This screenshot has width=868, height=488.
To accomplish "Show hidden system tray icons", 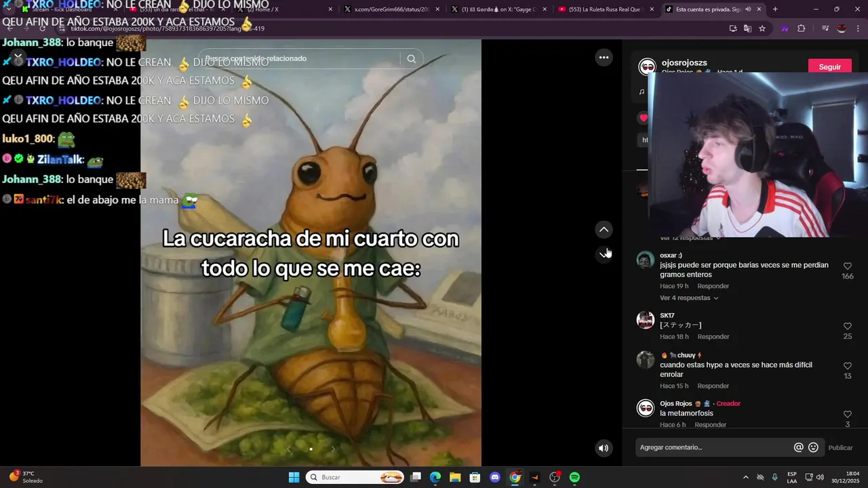I will pyautogui.click(x=745, y=477).
